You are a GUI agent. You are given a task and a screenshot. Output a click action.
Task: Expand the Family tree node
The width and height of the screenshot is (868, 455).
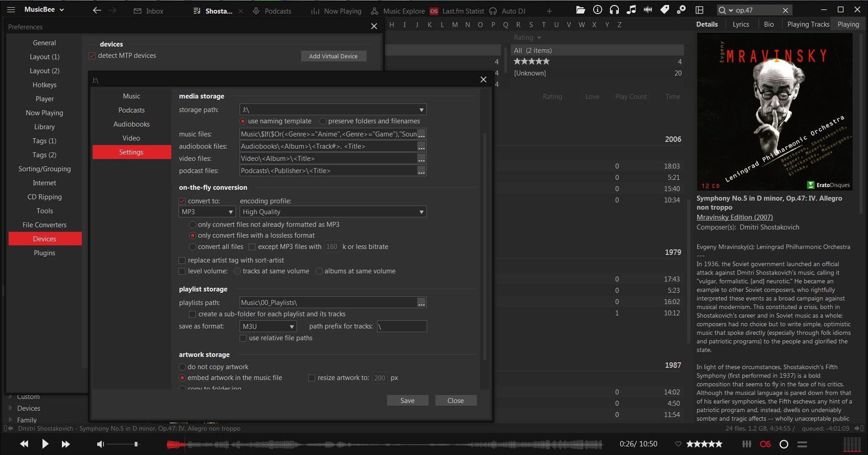click(10, 420)
